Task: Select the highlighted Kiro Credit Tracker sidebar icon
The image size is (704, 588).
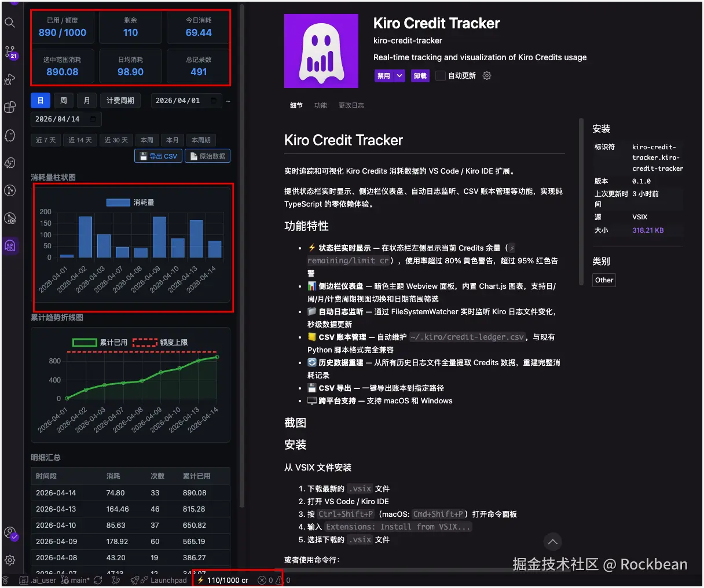Action: coord(10,246)
